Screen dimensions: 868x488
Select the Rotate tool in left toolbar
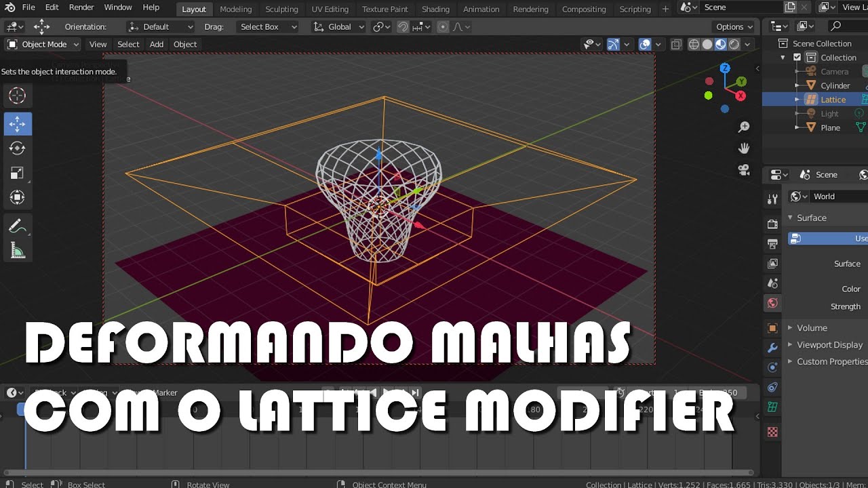[18, 148]
